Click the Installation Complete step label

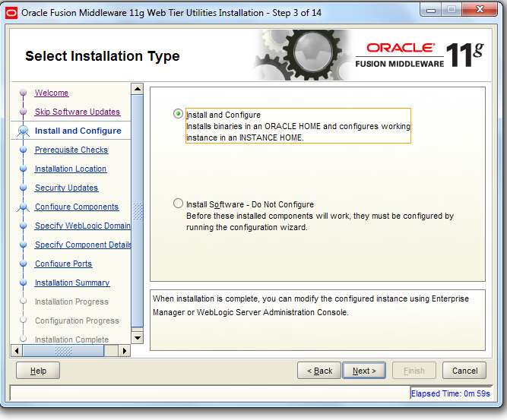pyautogui.click(x=71, y=339)
